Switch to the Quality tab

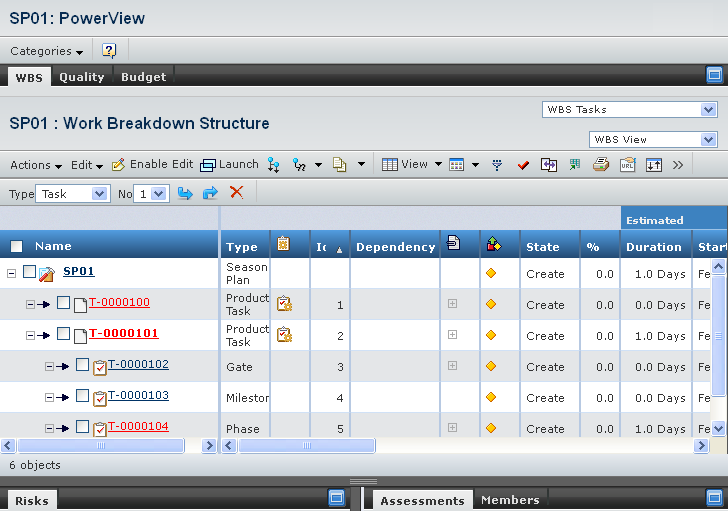coord(82,77)
